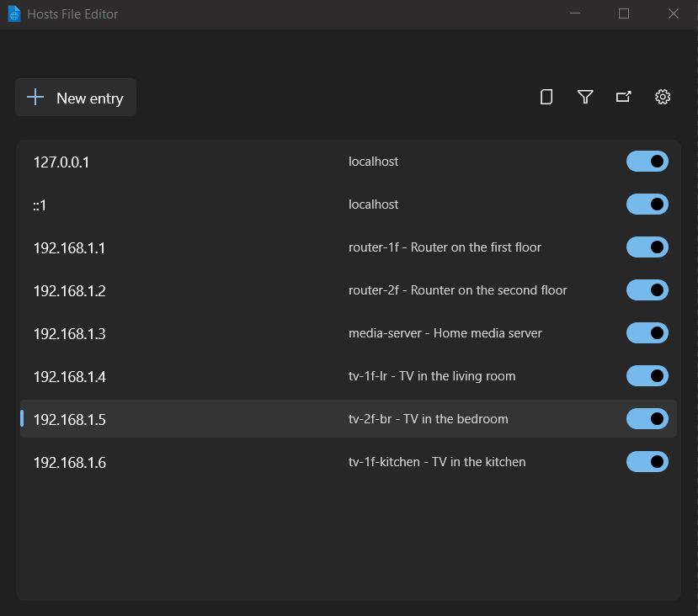Disable router-1f Router on the first floor
Viewport: 698px width, 616px height.
[647, 247]
